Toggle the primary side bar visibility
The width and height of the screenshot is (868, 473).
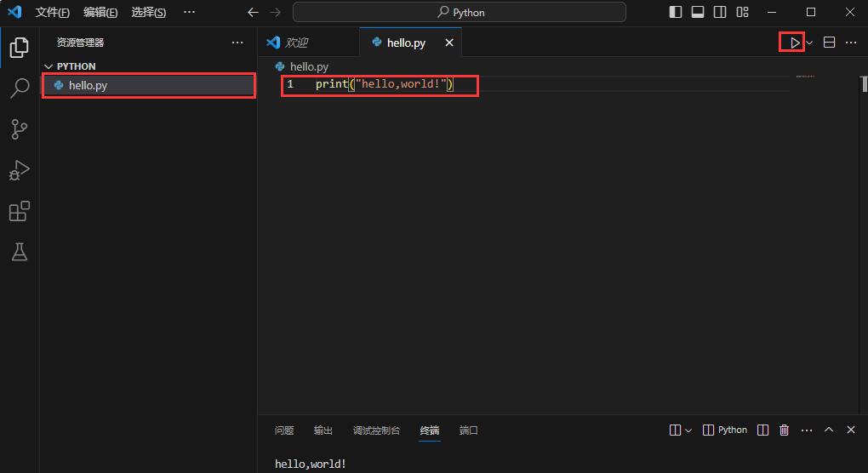click(676, 13)
